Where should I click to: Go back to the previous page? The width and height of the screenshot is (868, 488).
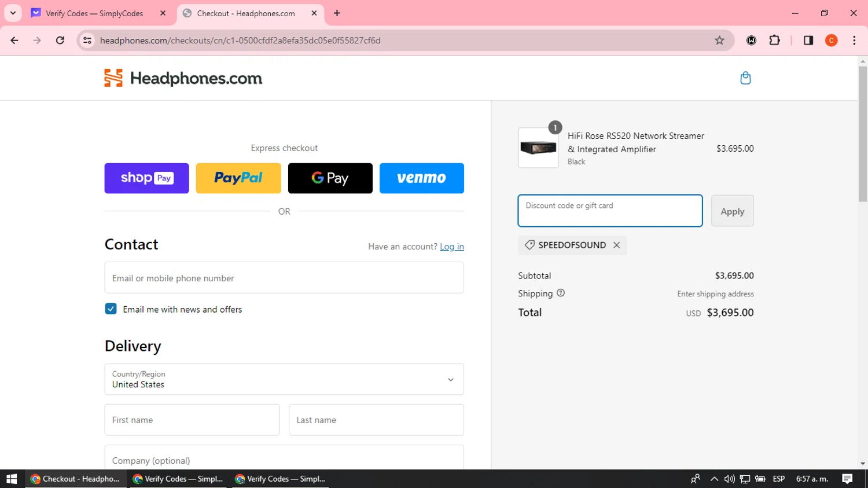(x=14, y=41)
